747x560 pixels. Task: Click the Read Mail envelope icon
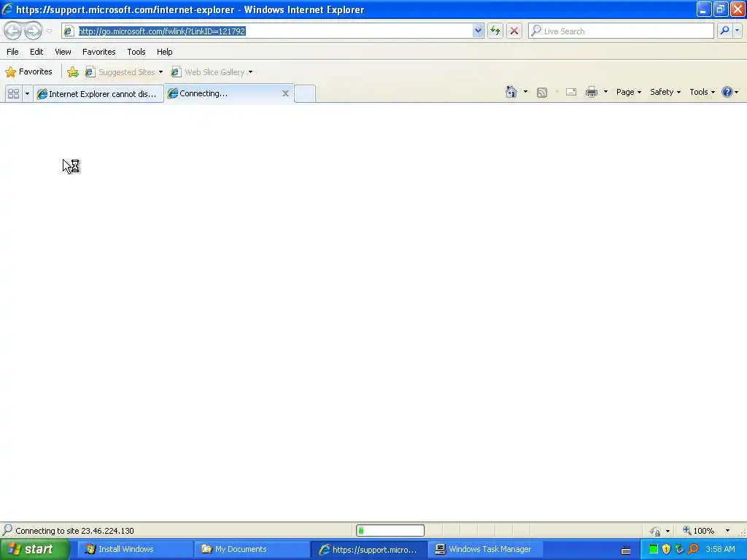coord(571,92)
